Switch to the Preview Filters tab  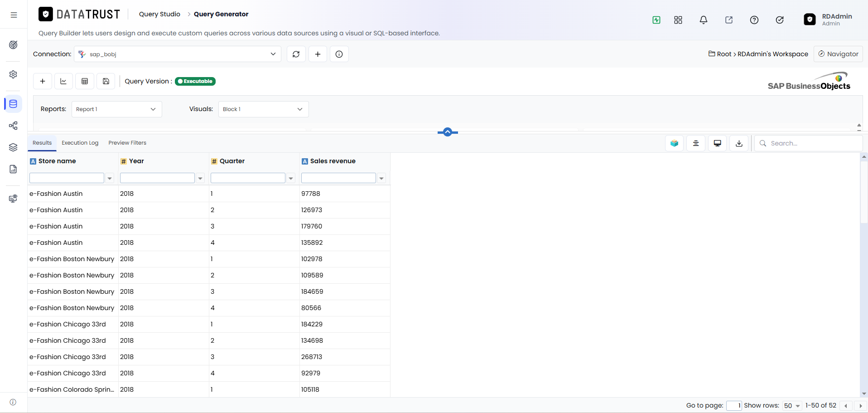pyautogui.click(x=127, y=143)
